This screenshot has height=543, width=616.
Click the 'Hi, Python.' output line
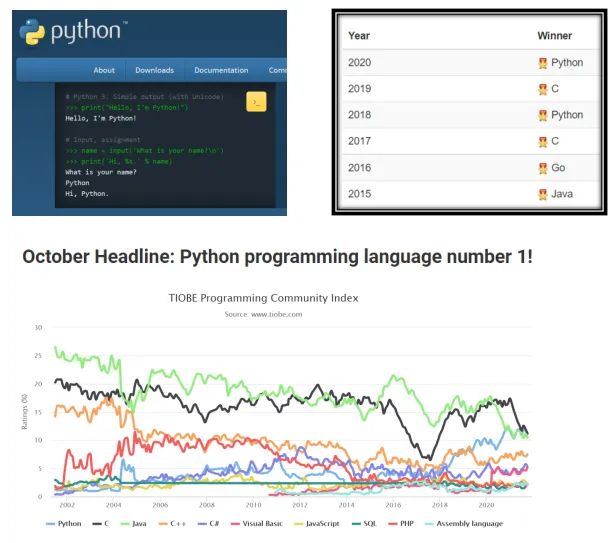coord(87,194)
